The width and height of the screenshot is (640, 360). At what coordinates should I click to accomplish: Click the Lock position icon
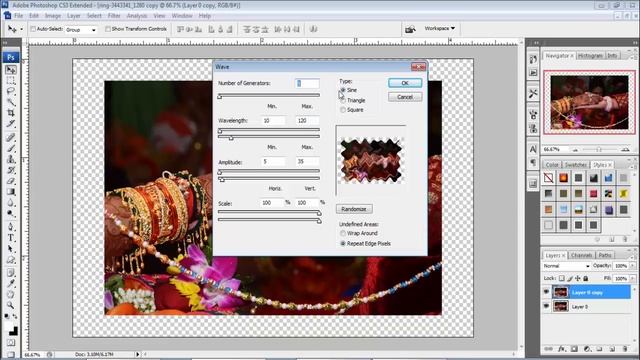(x=578, y=278)
